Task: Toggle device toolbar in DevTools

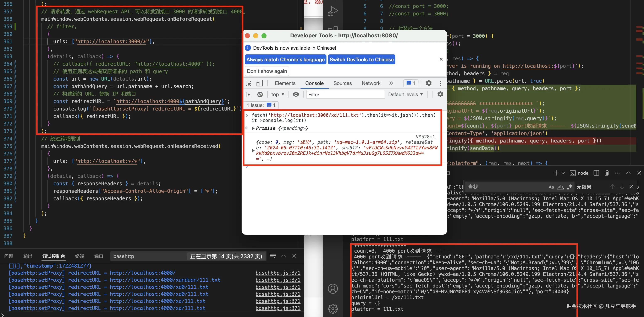Action: point(259,83)
